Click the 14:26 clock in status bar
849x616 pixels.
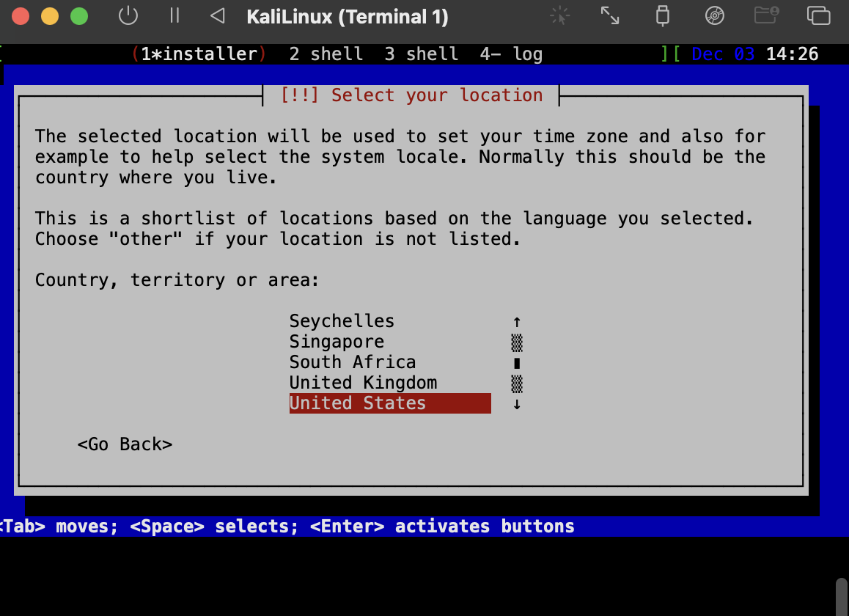(792, 54)
